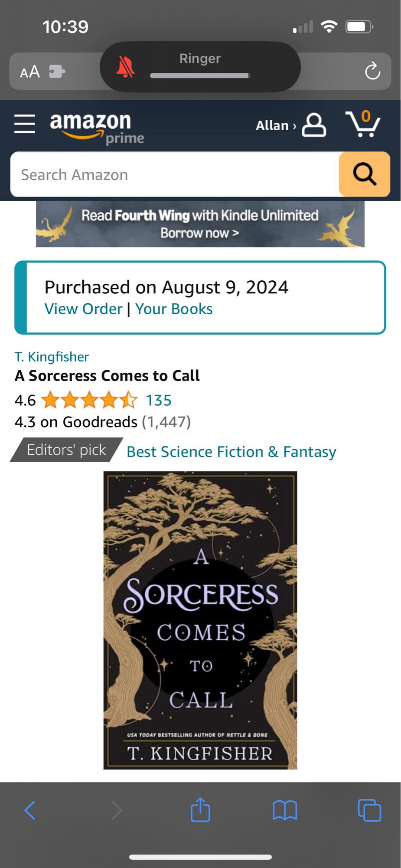Open Safari share sheet
The height and width of the screenshot is (868, 401).
pyautogui.click(x=200, y=810)
